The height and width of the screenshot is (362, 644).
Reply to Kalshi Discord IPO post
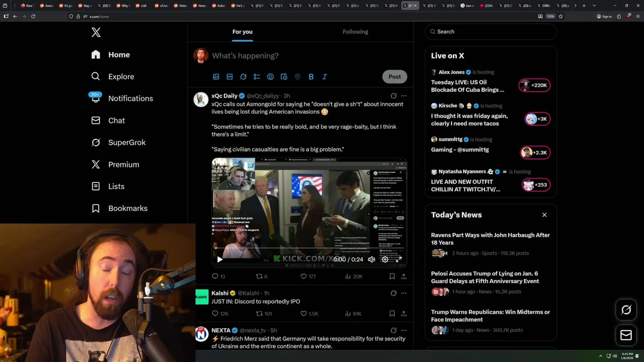220,314
